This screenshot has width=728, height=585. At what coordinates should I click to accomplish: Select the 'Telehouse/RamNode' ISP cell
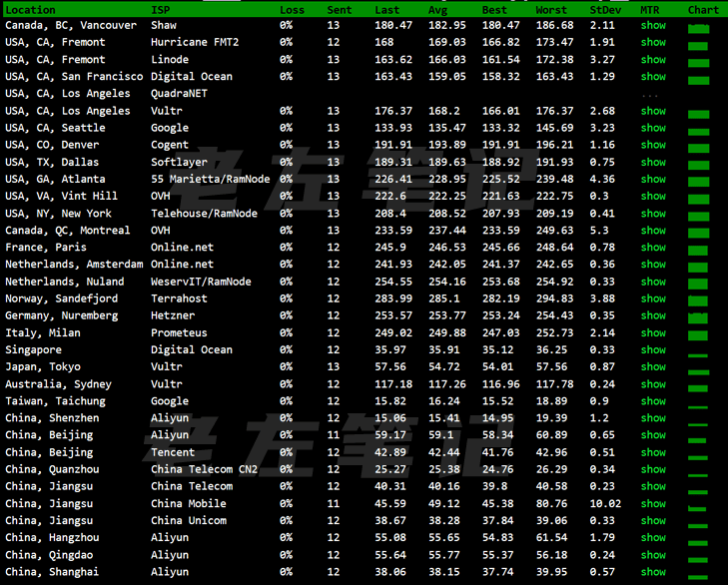coord(204,214)
